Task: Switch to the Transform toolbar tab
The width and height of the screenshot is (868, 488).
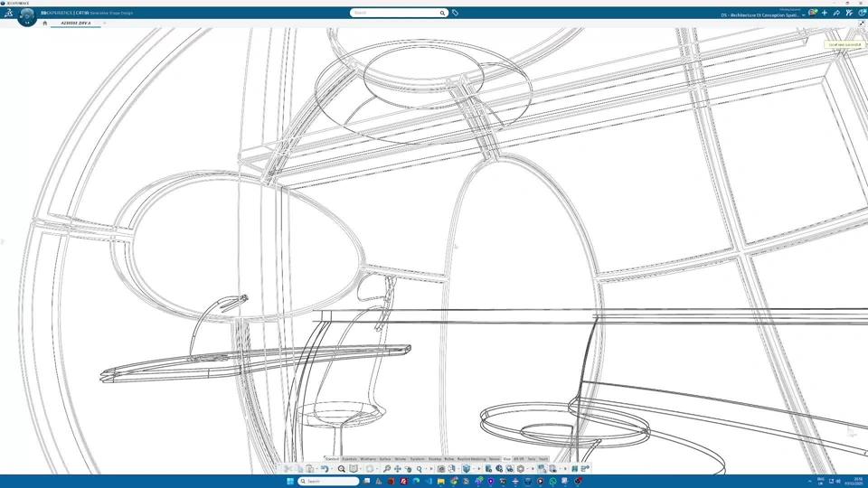Action: point(418,459)
